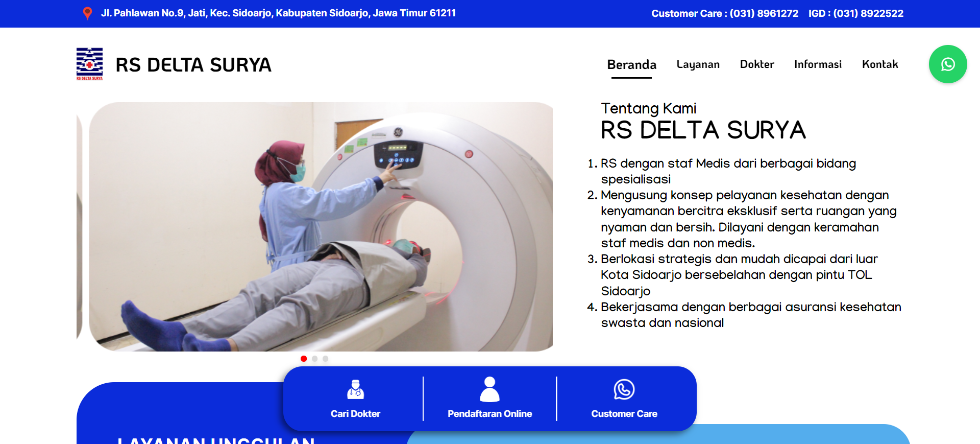Click the RS DELTA SURYA site title

click(193, 65)
